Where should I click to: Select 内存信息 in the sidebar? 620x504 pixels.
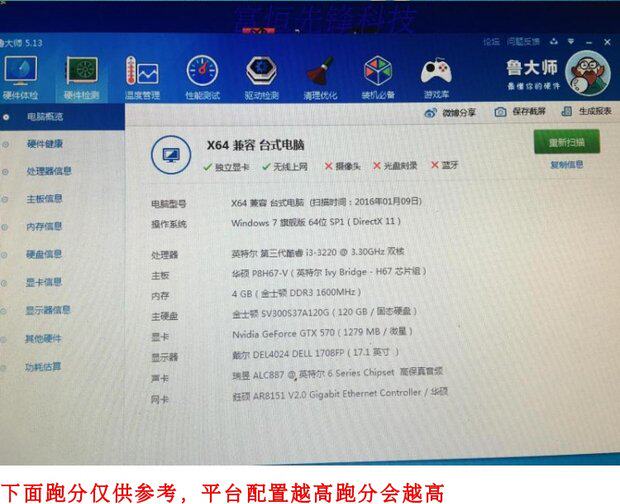[x=44, y=227]
